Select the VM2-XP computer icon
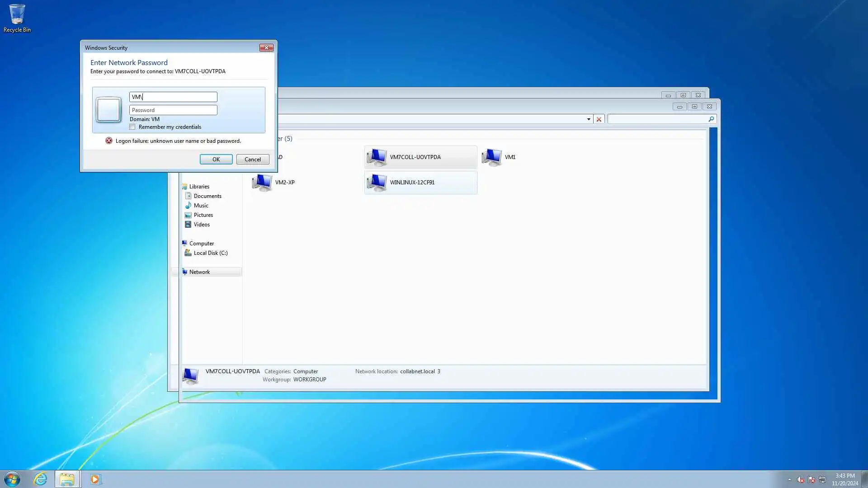Viewport: 868px width, 488px height. pyautogui.click(x=262, y=183)
